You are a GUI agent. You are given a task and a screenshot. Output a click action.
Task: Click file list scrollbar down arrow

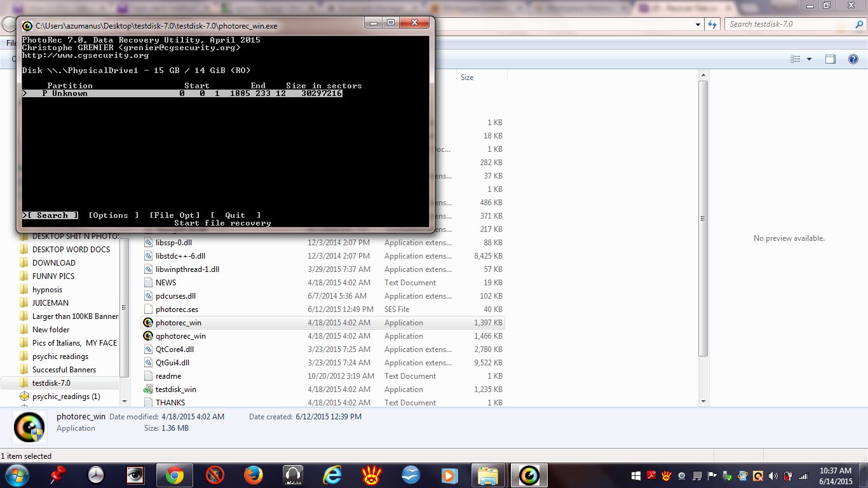pyautogui.click(x=703, y=402)
